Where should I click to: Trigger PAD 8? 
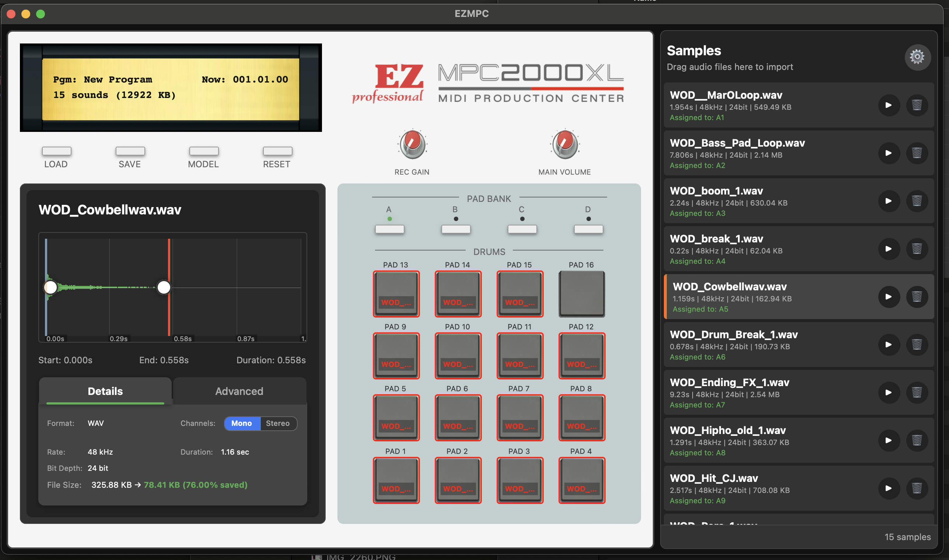click(x=582, y=418)
